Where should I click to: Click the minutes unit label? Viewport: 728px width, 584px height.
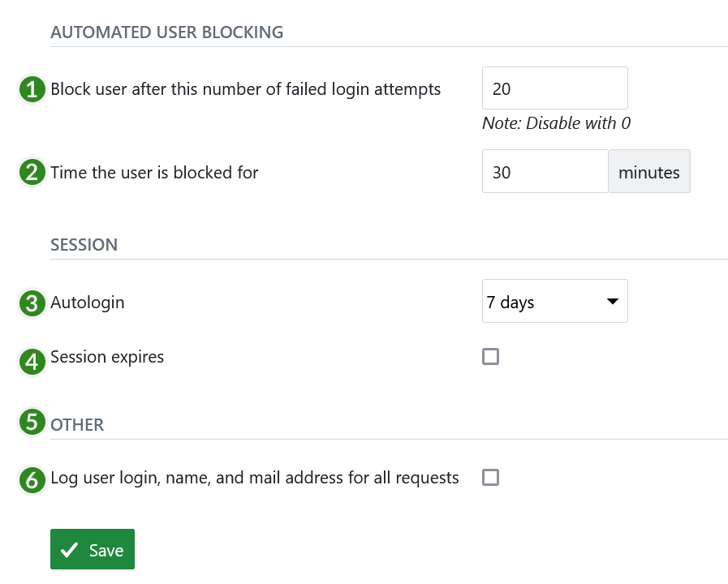pos(648,172)
